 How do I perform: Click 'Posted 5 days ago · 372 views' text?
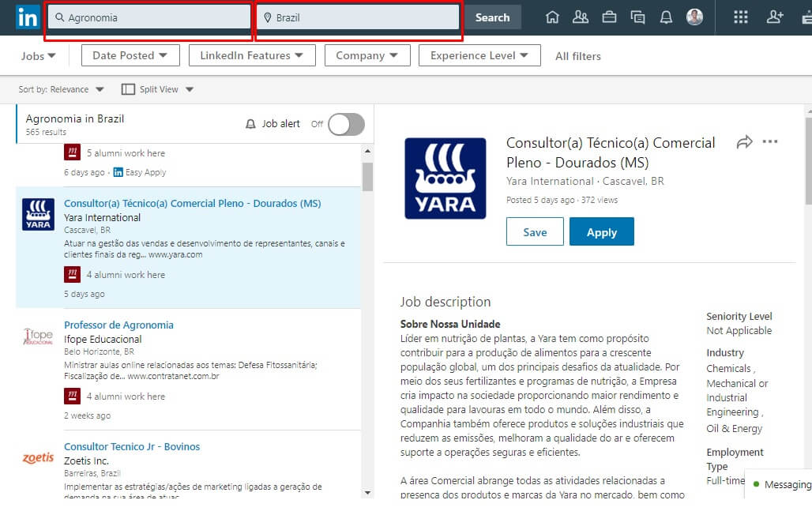point(562,200)
